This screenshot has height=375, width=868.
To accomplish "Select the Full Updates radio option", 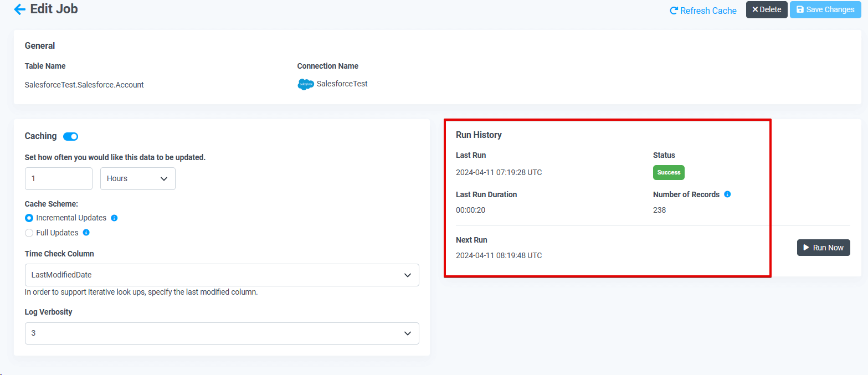I will click(x=29, y=233).
